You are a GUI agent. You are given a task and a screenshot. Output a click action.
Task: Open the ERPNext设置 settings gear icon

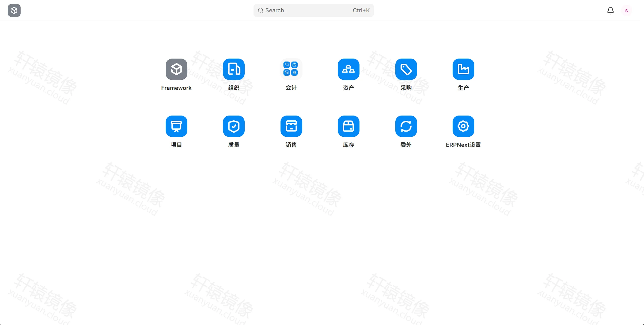463,126
